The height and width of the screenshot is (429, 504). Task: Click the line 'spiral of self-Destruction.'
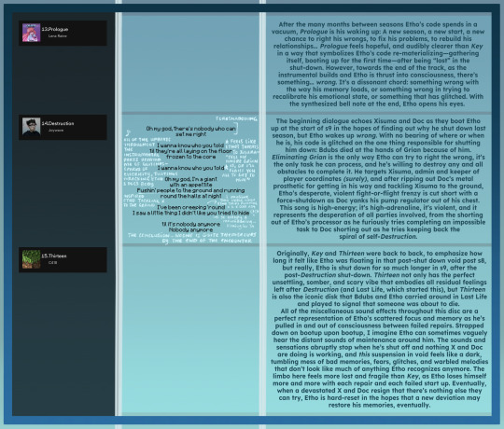(378, 237)
